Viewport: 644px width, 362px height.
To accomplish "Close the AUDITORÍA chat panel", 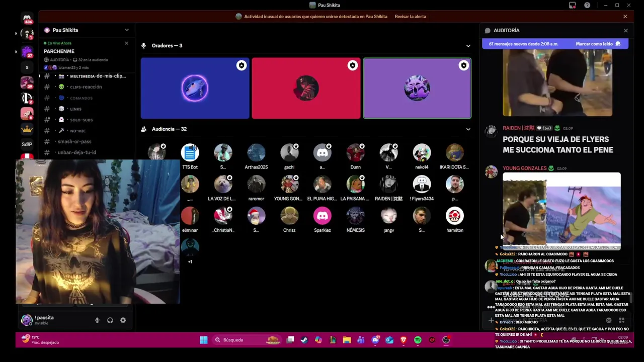I will [626, 31].
